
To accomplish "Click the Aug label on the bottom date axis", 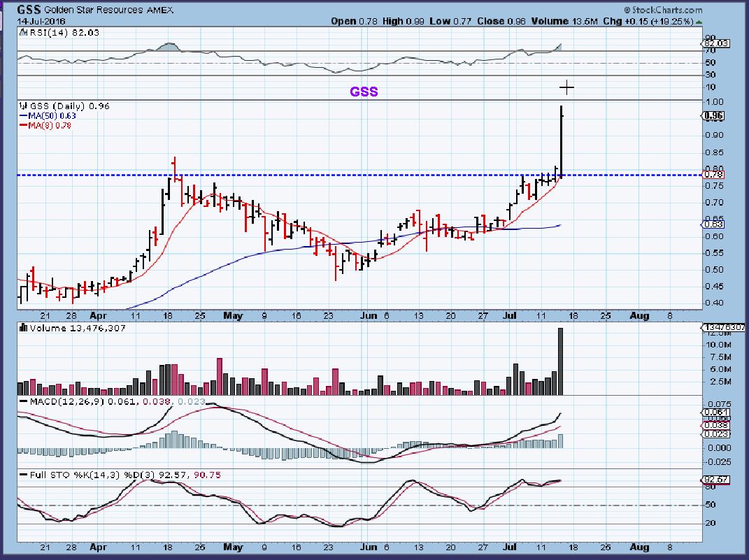I will [639, 547].
